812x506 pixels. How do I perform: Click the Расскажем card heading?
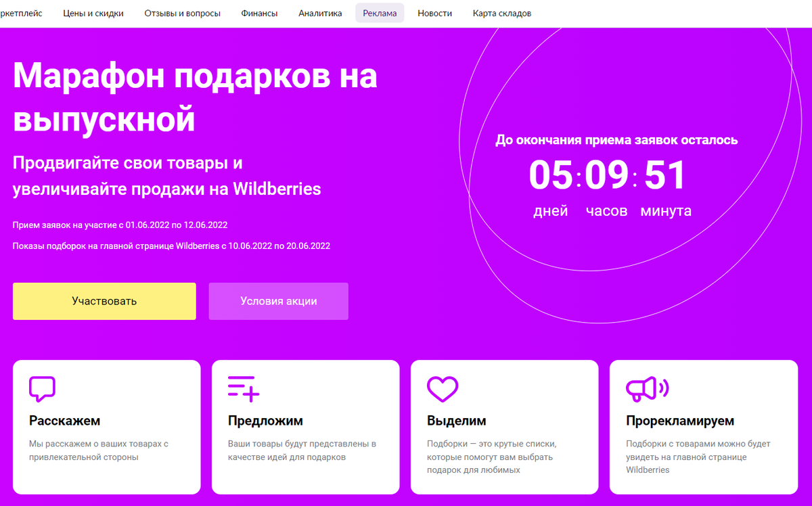click(65, 421)
